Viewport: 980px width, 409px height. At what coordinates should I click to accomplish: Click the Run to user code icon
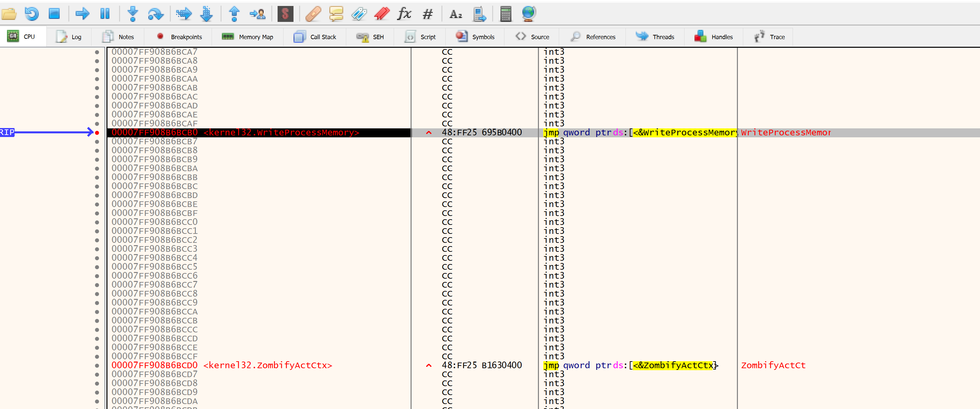point(258,14)
